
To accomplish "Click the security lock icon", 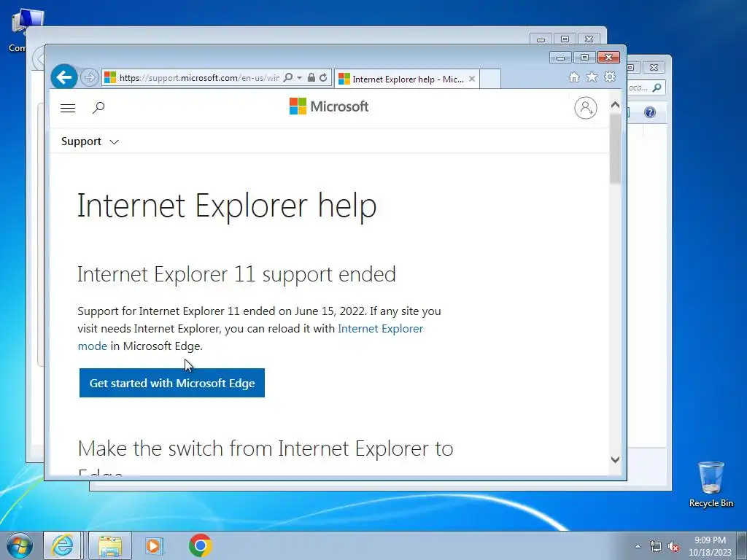I will (x=311, y=77).
